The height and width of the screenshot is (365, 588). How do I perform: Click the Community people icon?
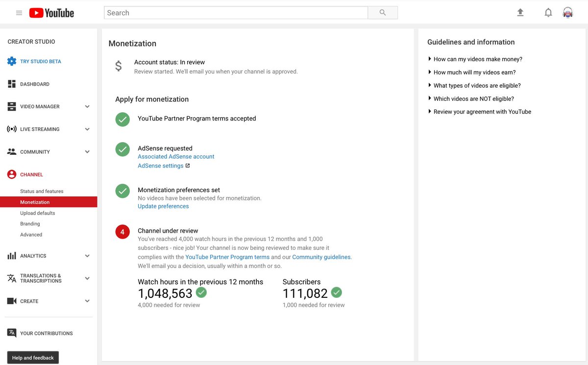(x=12, y=151)
